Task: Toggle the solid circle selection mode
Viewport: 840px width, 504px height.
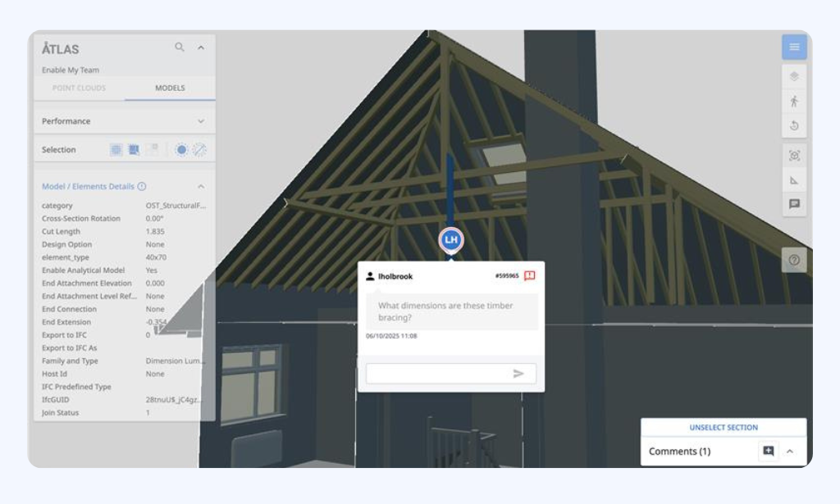Action: coord(181,150)
